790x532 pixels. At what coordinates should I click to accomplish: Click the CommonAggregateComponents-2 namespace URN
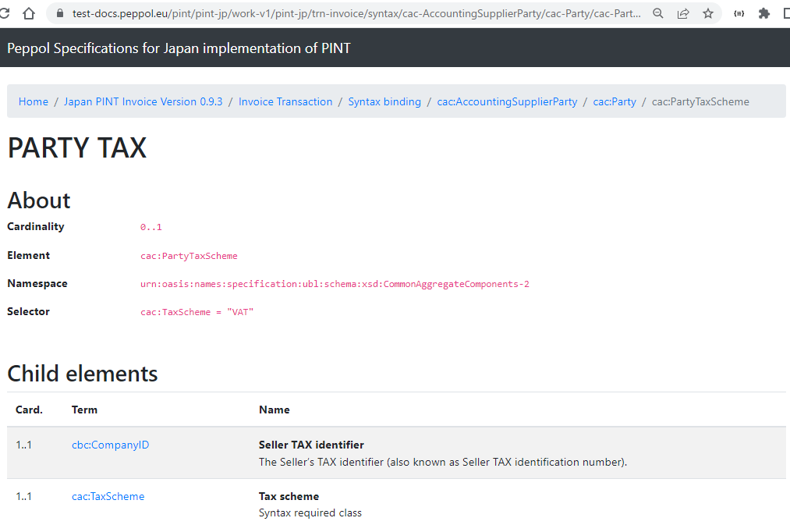[335, 284]
